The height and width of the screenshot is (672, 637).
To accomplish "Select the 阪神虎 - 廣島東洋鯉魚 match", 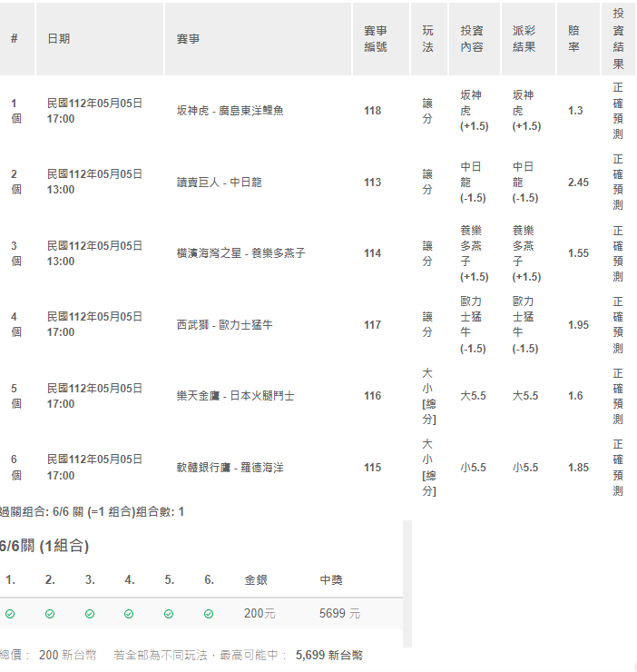I will point(230,111).
